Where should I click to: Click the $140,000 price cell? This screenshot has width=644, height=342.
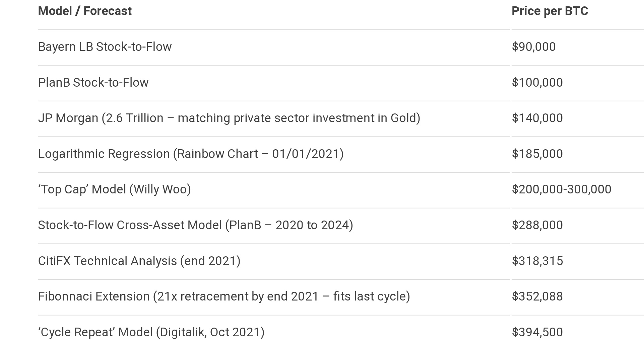pos(537,118)
